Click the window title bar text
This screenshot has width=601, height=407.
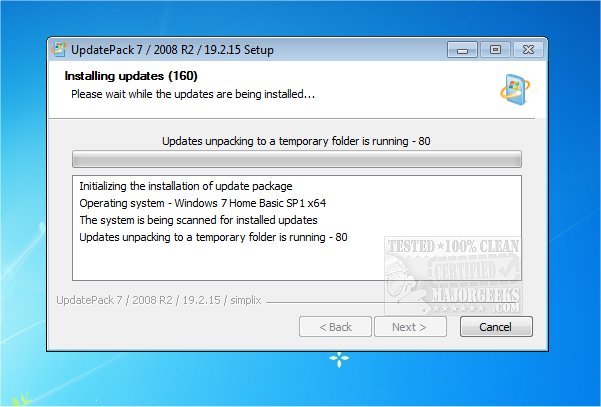pyautogui.click(x=172, y=50)
